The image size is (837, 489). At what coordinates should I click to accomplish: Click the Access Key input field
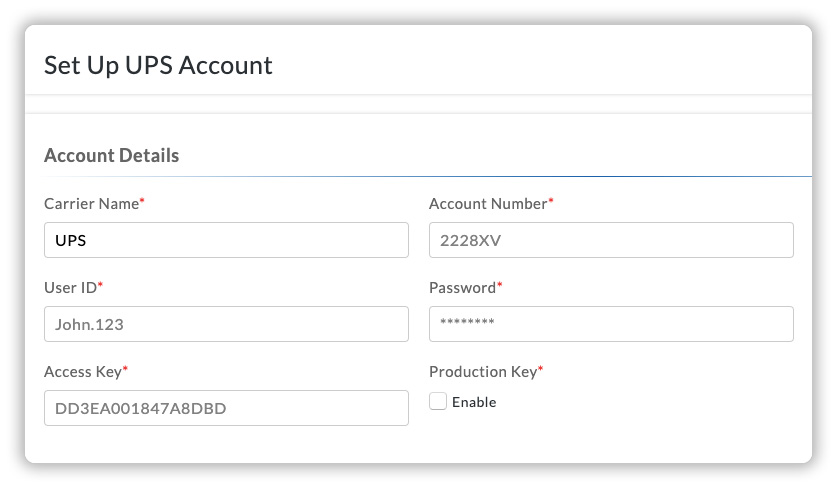pyautogui.click(x=226, y=408)
